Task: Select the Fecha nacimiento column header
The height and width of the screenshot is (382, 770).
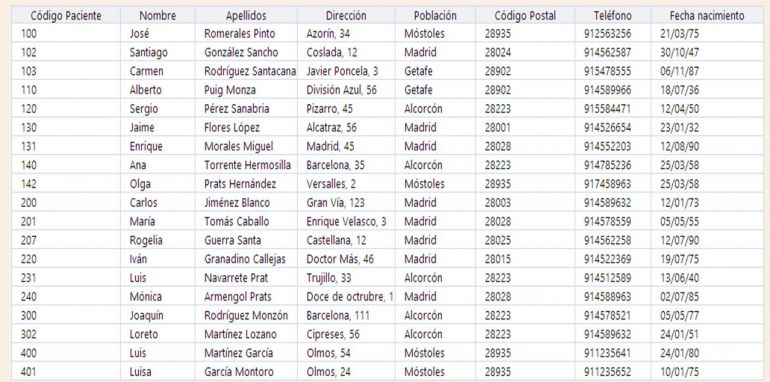Action: (x=707, y=16)
